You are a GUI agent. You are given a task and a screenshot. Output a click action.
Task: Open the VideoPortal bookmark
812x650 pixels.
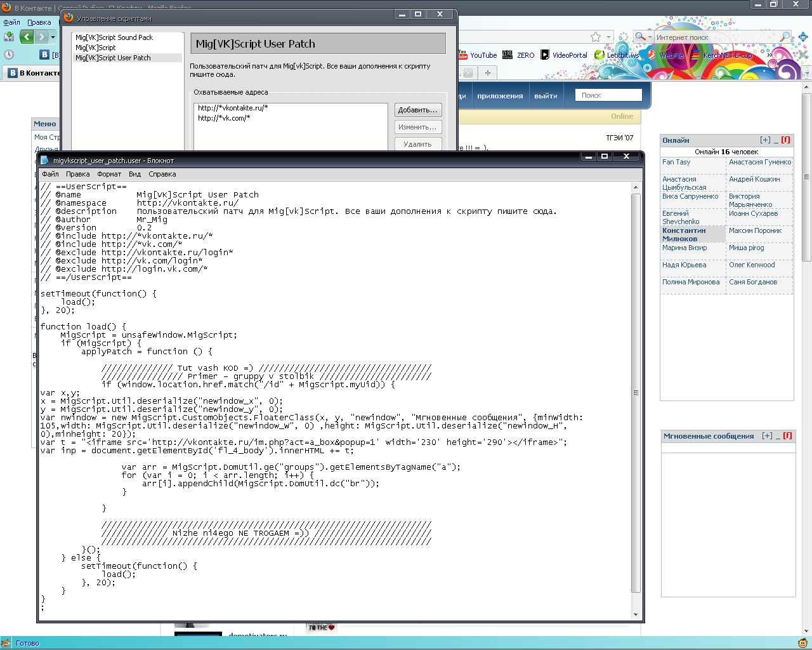[x=564, y=55]
